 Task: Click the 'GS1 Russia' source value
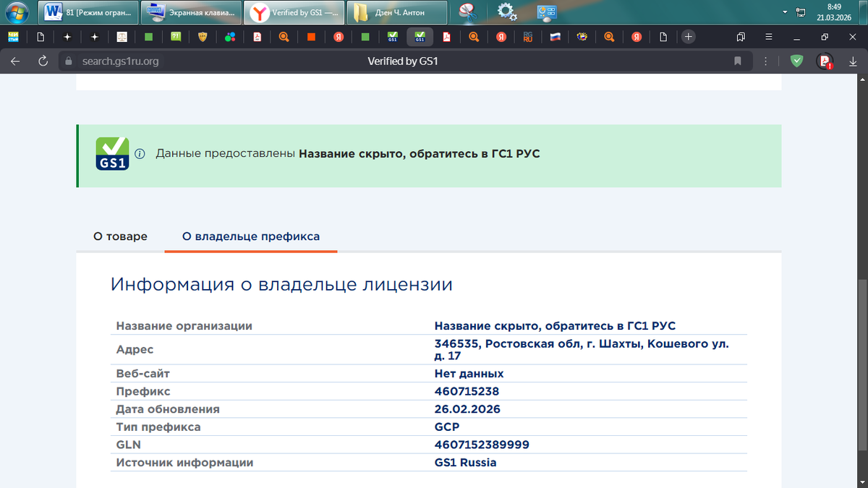(466, 462)
